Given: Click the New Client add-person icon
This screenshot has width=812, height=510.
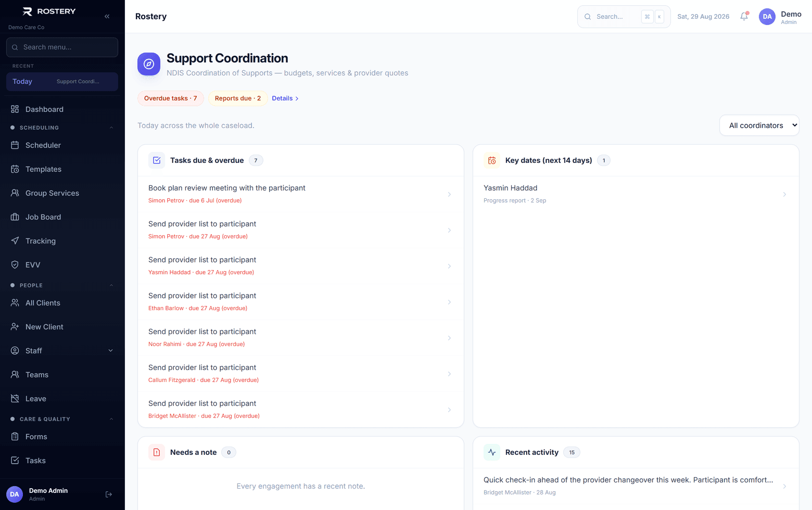Looking at the screenshot, I should coord(15,327).
